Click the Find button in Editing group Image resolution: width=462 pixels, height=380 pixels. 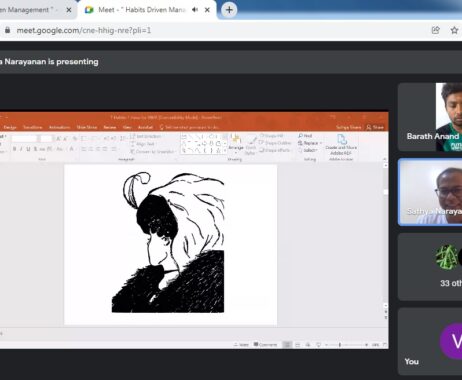coord(305,136)
